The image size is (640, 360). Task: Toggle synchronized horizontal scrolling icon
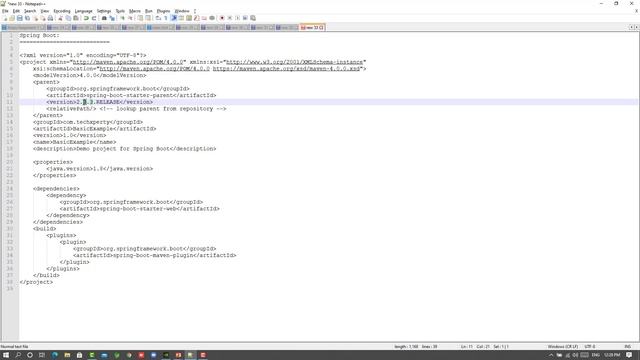[x=148, y=18]
